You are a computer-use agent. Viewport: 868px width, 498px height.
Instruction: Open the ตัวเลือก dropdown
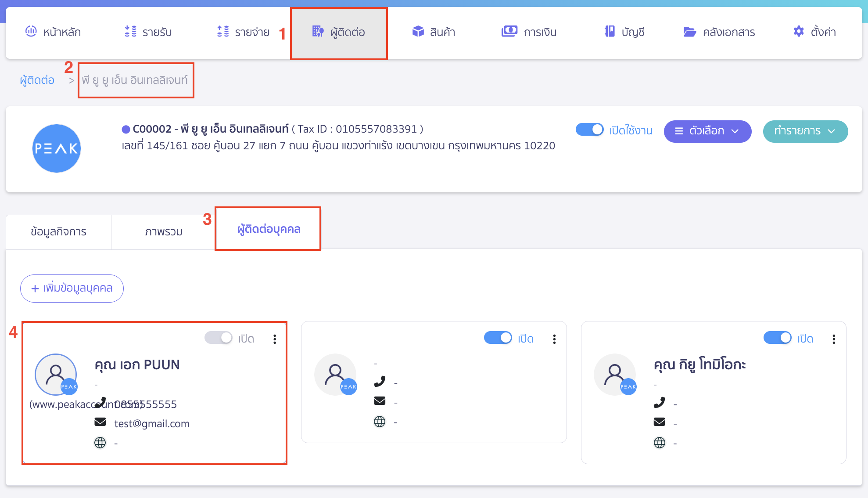[x=707, y=131]
